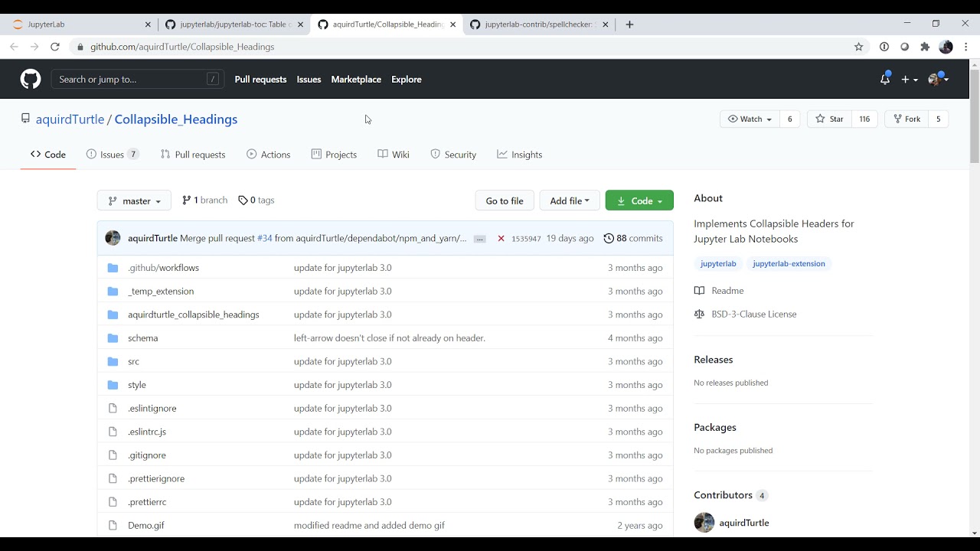This screenshot has height=551, width=980.
Task: Open the _temp_extension folder
Action: (x=161, y=292)
